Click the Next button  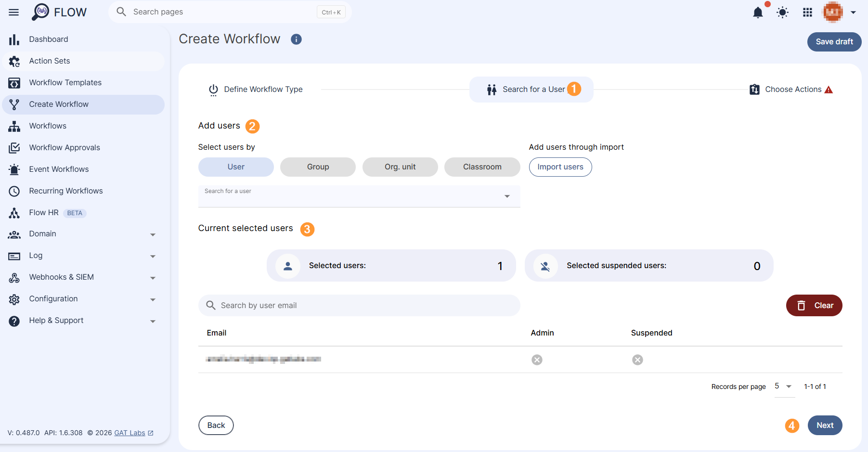pyautogui.click(x=825, y=426)
